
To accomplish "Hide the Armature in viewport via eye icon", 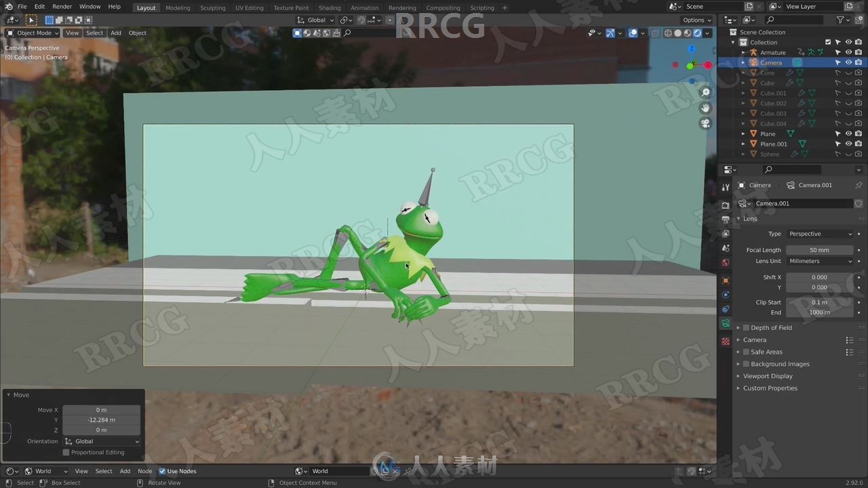I will [x=848, y=52].
